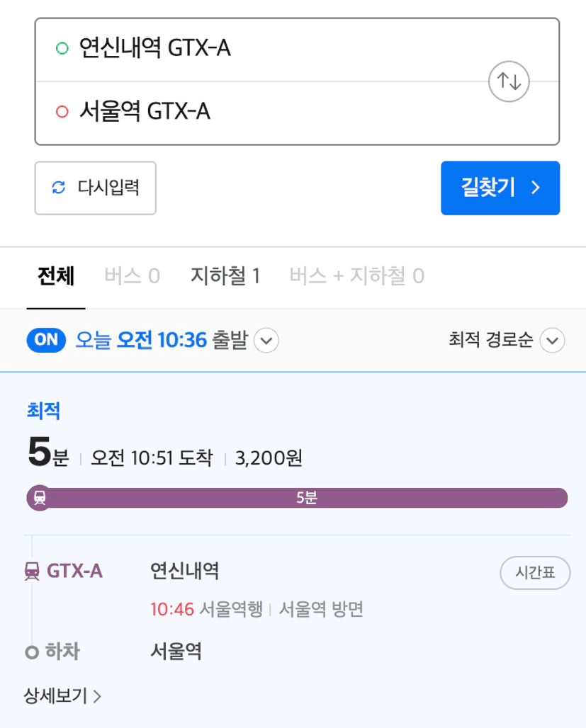The width and height of the screenshot is (586, 728).
Task: Click the refresh icon in 다시입력
Action: click(x=59, y=188)
